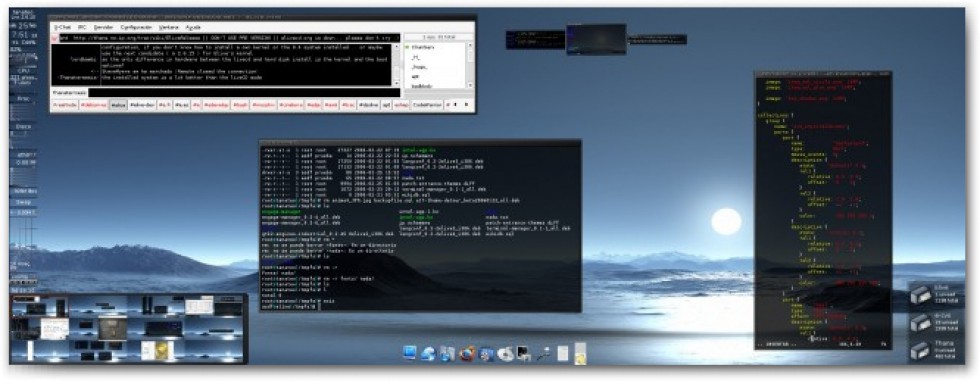Open the CD disc icon in dock
Viewport: 980px width, 381px height.
pyautogui.click(x=506, y=354)
